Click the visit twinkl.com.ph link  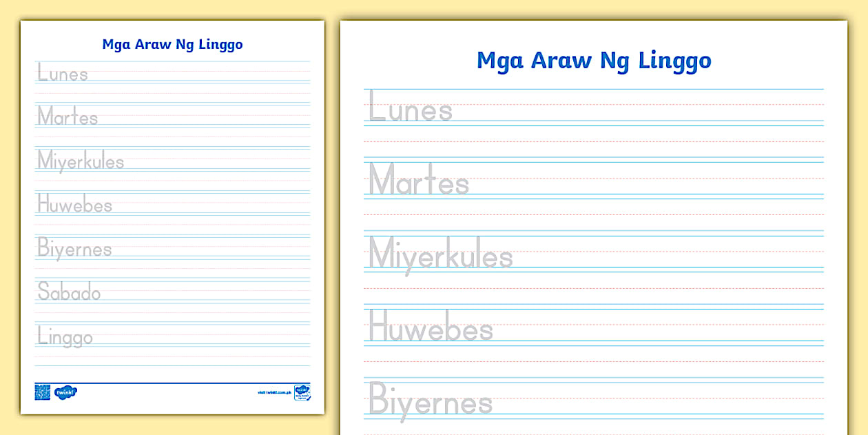click(x=273, y=392)
